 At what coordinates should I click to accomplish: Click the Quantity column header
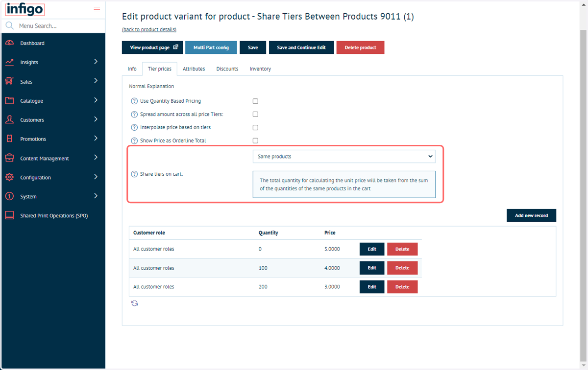tap(269, 233)
